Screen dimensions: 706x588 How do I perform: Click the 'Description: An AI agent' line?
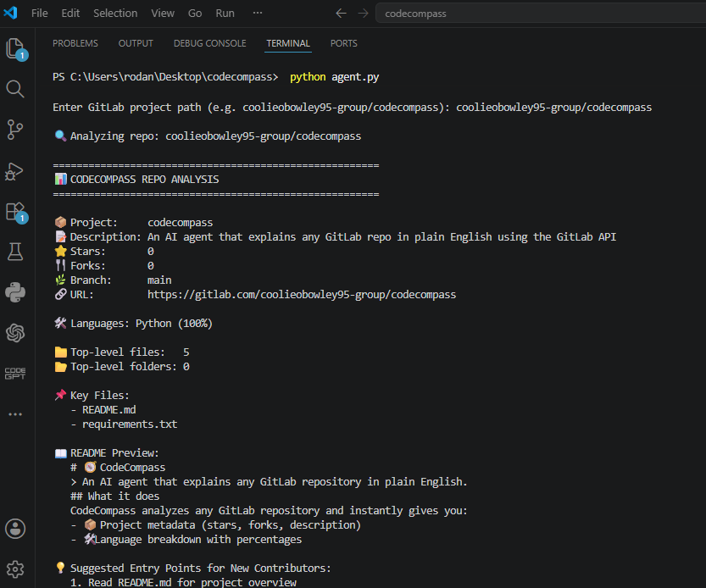[335, 237]
